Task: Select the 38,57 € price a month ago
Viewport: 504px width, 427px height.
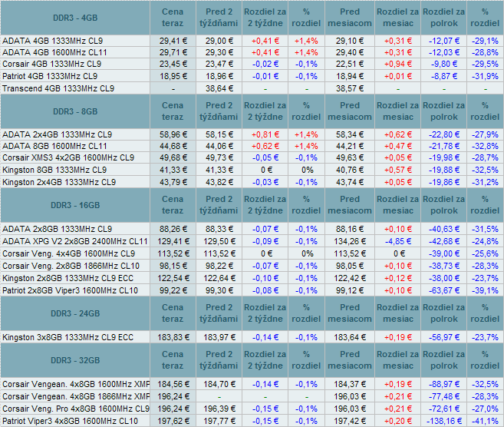Action: click(350, 88)
